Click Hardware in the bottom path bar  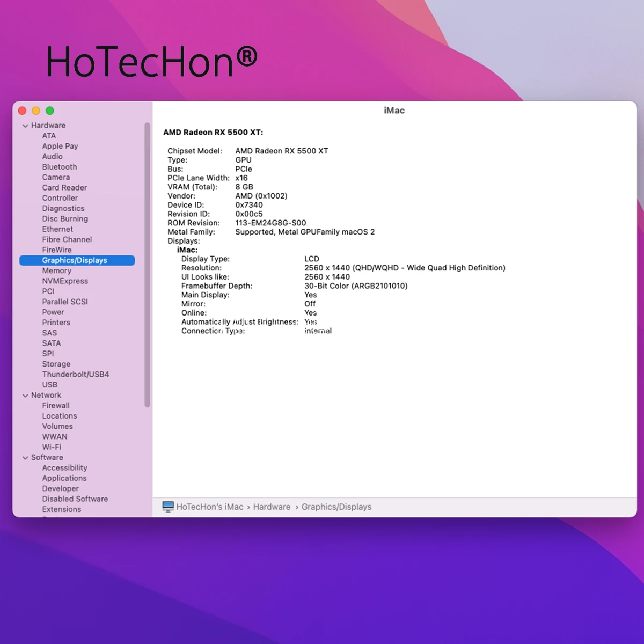pos(272,507)
